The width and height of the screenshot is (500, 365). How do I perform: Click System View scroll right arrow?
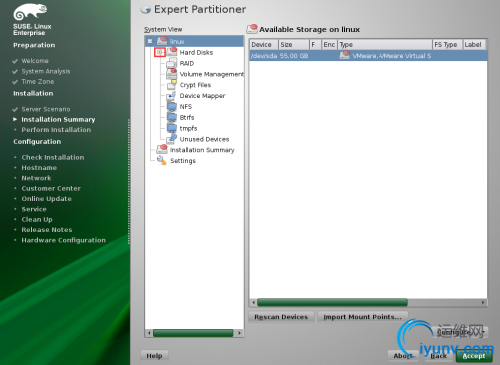[x=239, y=333]
